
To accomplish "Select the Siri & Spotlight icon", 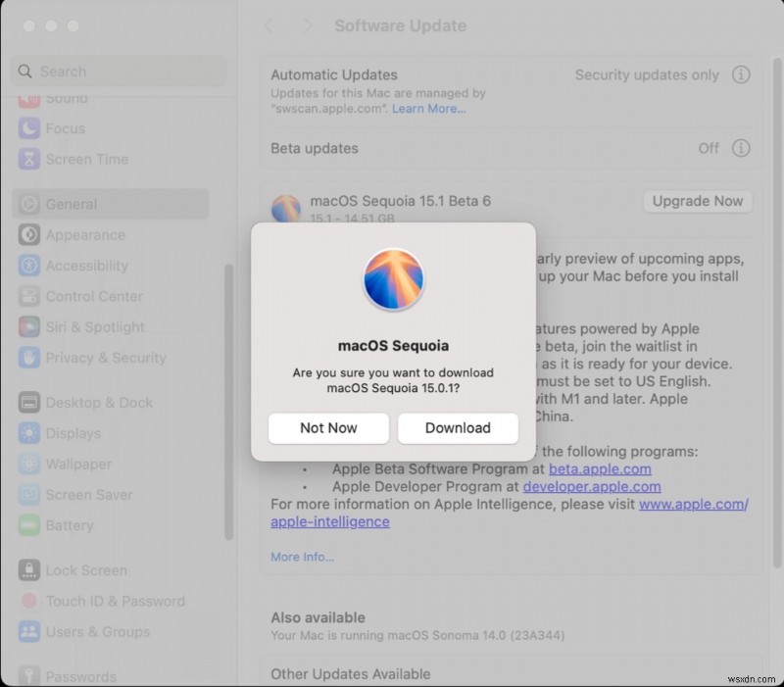I will point(29,327).
